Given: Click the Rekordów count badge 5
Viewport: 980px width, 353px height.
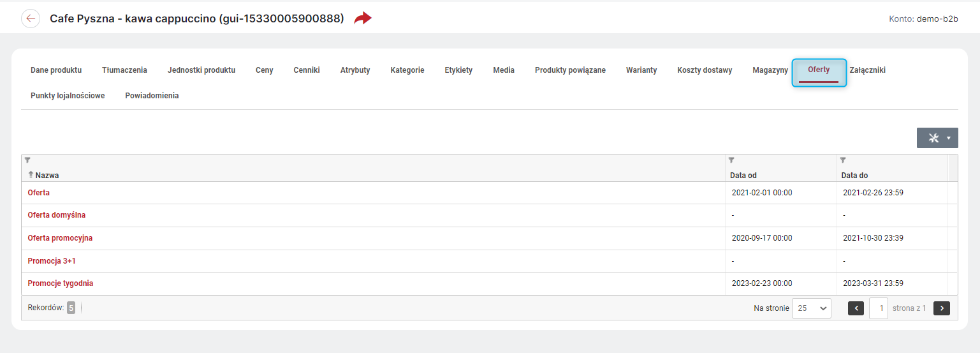Looking at the screenshot, I should coord(71,308).
